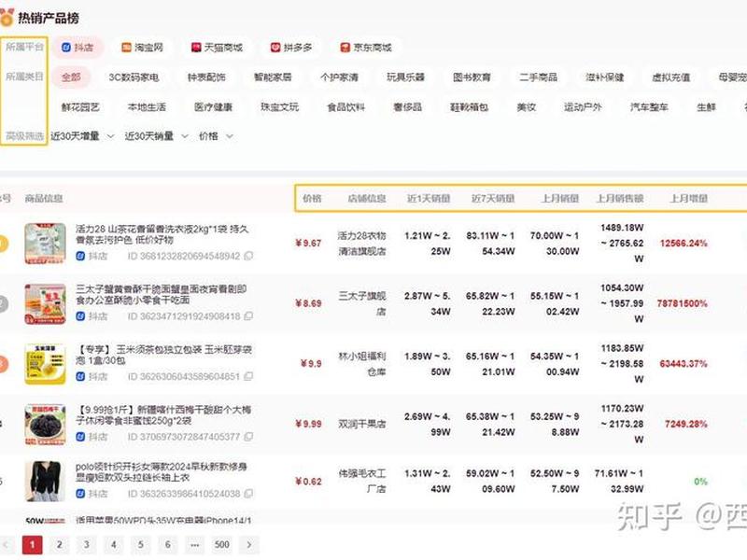Choose the 图书教育 category
Screen dimensions: 747x560
pos(472,77)
